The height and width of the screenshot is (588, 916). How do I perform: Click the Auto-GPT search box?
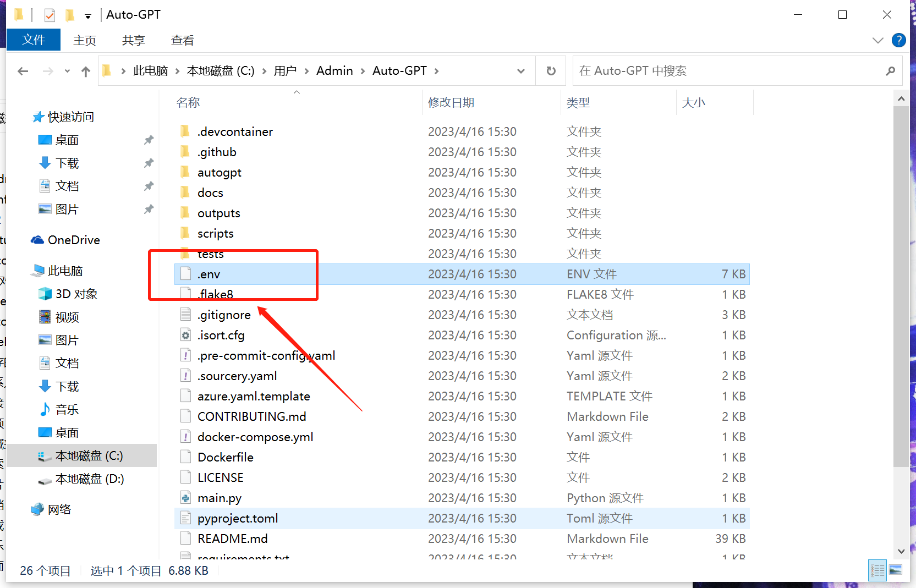pos(737,71)
